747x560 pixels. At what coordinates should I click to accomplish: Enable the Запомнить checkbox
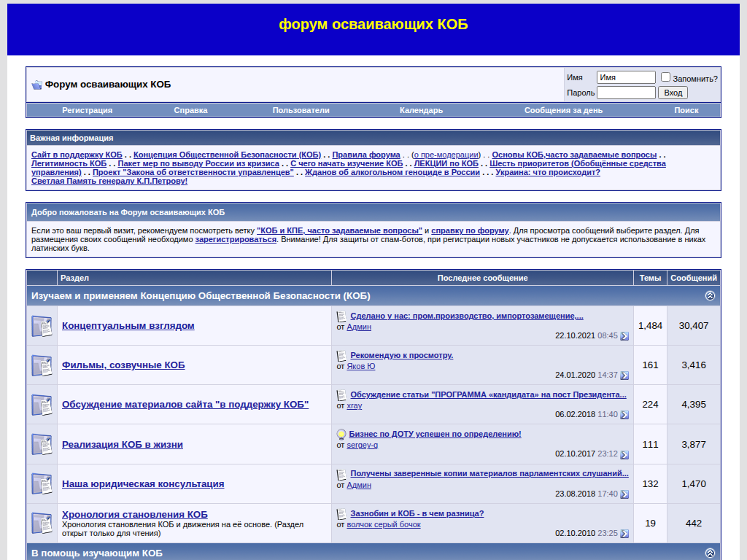coord(665,77)
